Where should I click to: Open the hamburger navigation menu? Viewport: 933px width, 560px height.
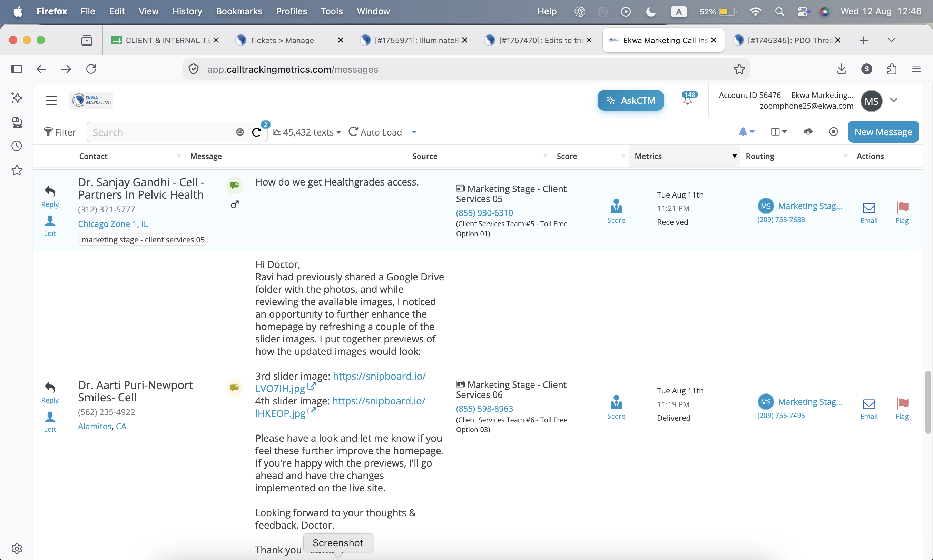tap(51, 100)
